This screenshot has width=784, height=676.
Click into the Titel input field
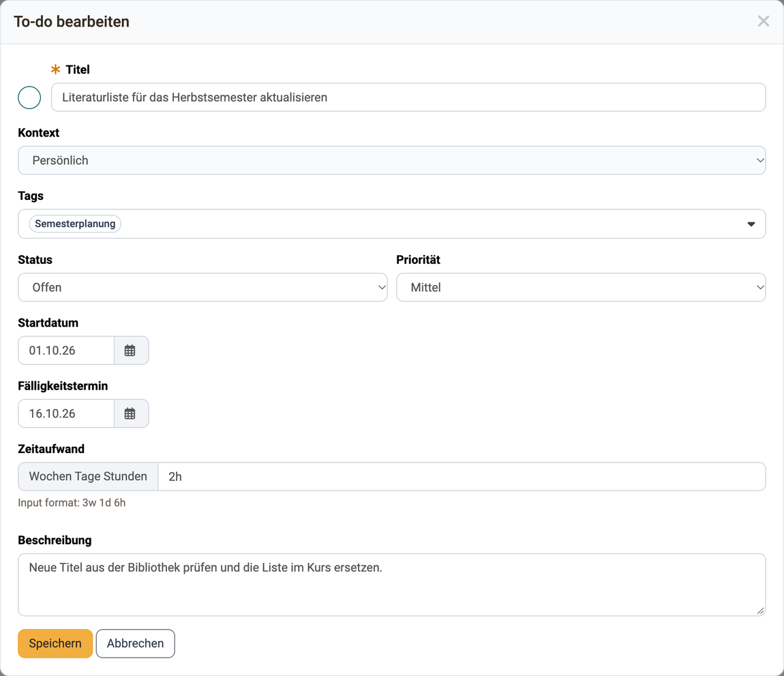point(408,97)
